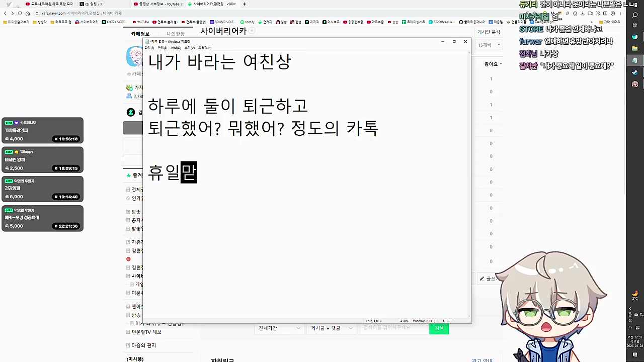Select the 사이버리어카 네이버 카페 tab
The height and width of the screenshot is (362, 644).
[x=212, y=4]
